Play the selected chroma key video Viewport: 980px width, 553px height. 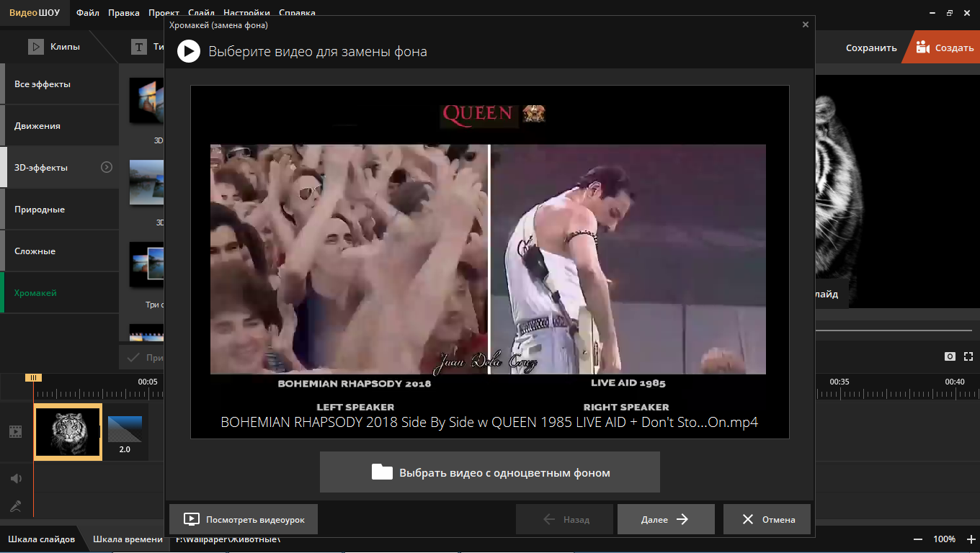(189, 51)
